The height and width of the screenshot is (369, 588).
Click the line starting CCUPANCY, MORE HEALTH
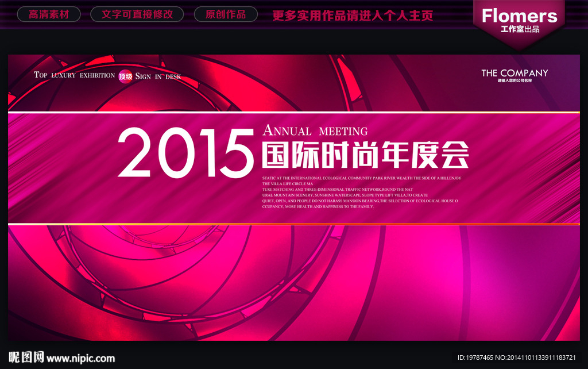(x=318, y=206)
